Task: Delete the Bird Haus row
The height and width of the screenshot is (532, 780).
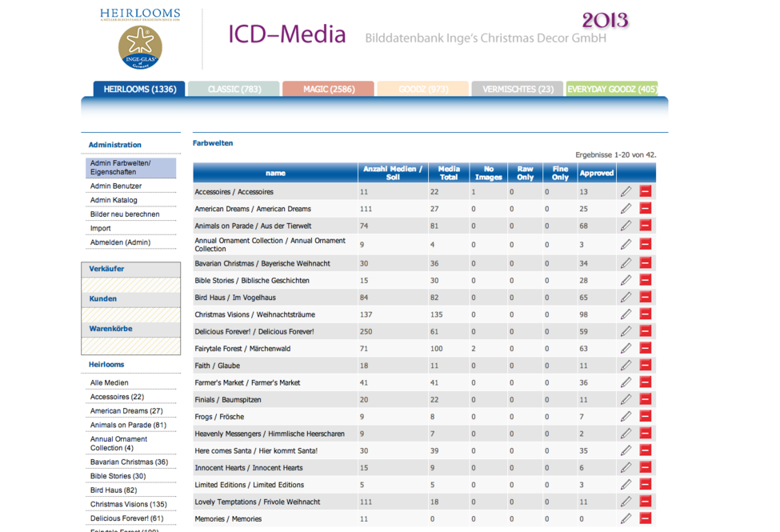Action: tap(645, 297)
